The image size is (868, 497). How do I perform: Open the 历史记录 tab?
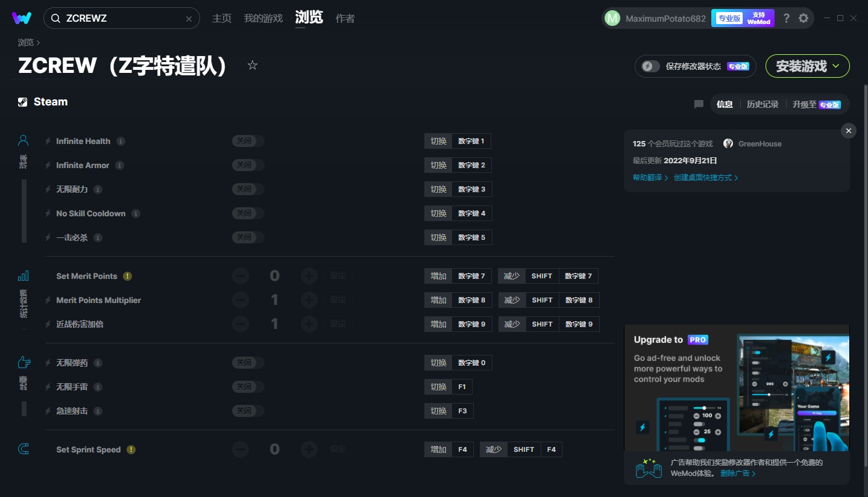[x=763, y=104]
